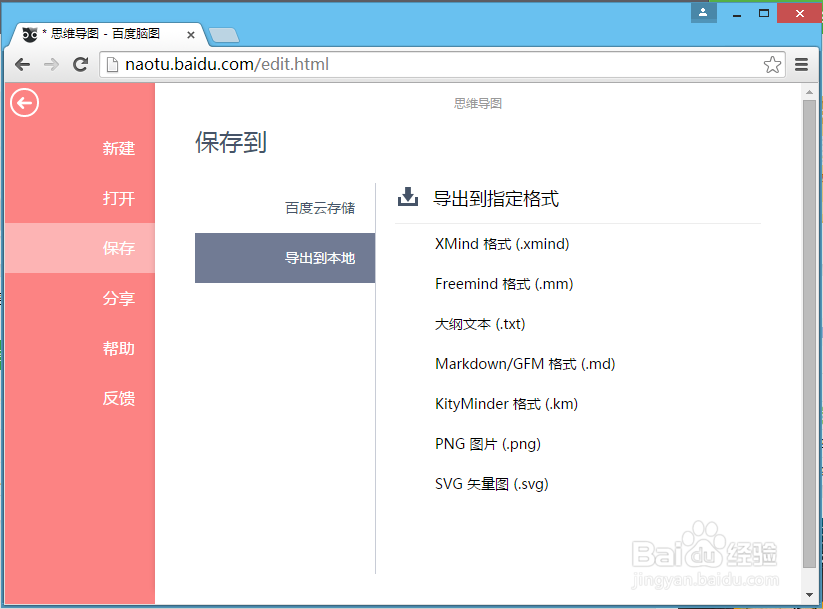Close the 思维导图 - 百度脑图 tab
Image resolution: width=823 pixels, height=609 pixels.
tap(191, 35)
